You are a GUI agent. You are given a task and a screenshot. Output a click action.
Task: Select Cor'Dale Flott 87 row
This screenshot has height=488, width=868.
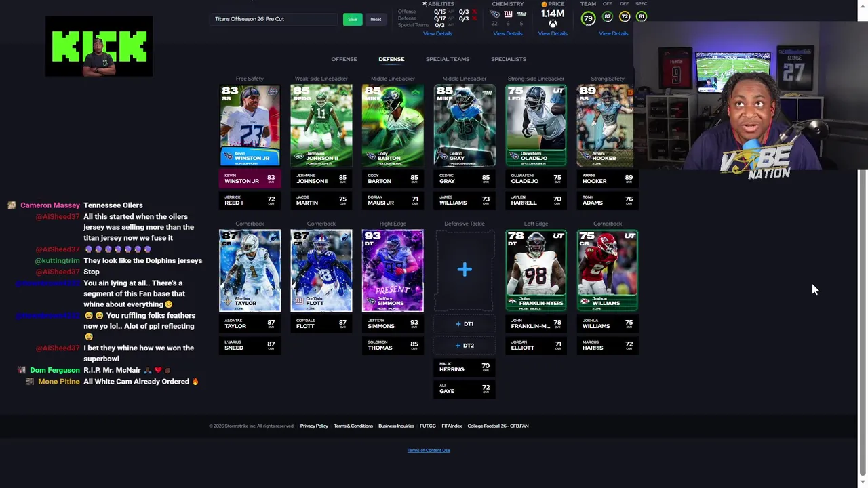tap(321, 323)
